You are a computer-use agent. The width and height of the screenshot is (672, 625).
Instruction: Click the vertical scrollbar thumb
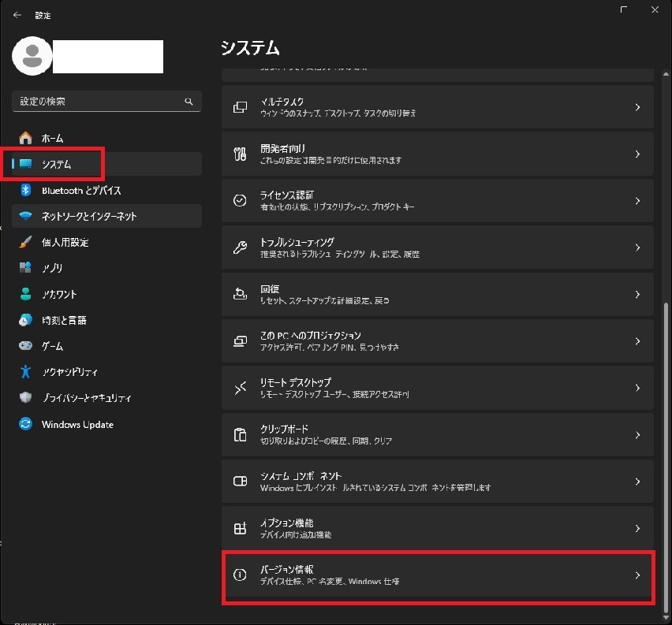(x=666, y=456)
